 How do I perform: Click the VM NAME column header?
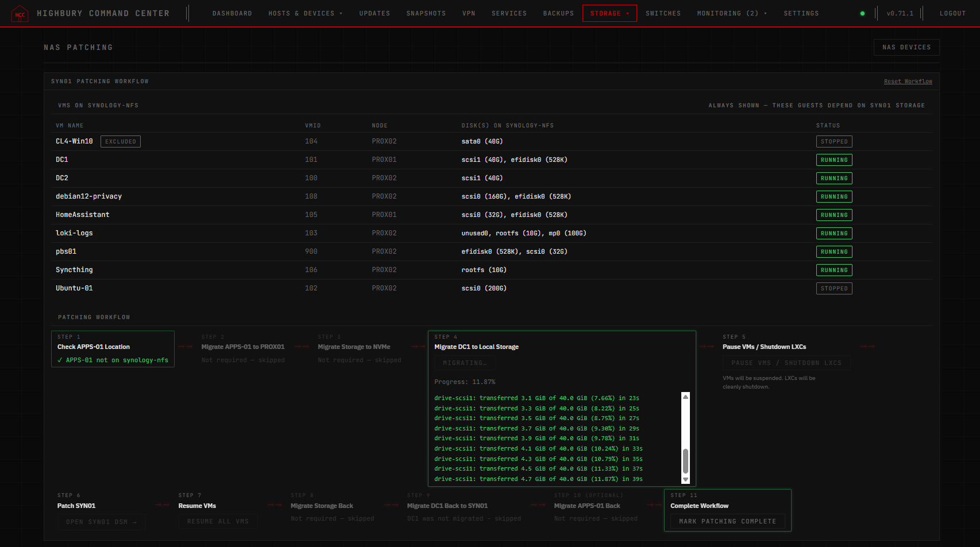(x=70, y=126)
